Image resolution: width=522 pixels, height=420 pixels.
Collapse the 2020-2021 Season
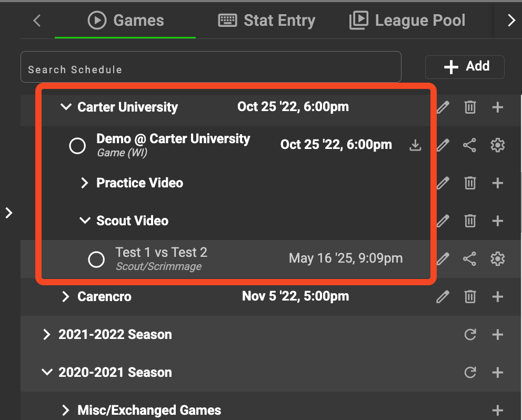click(47, 372)
